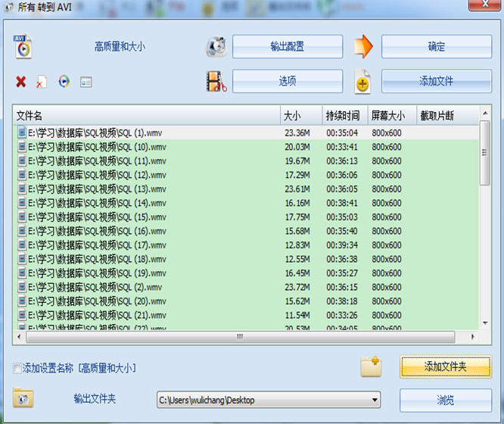Select row SQL (13).wmv
The height and width of the screenshot is (424, 504).
[x=246, y=189]
